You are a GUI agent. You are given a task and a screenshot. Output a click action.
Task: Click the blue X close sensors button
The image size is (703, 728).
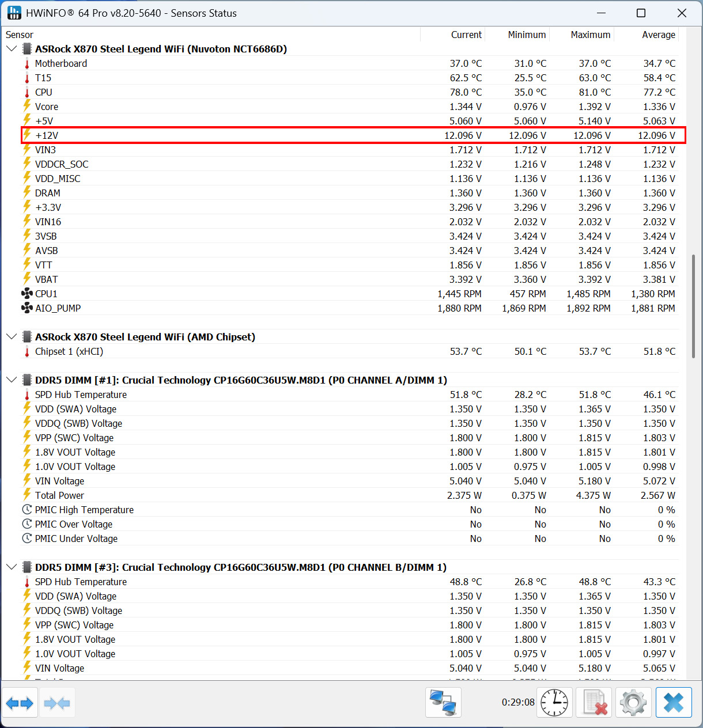[x=674, y=703]
